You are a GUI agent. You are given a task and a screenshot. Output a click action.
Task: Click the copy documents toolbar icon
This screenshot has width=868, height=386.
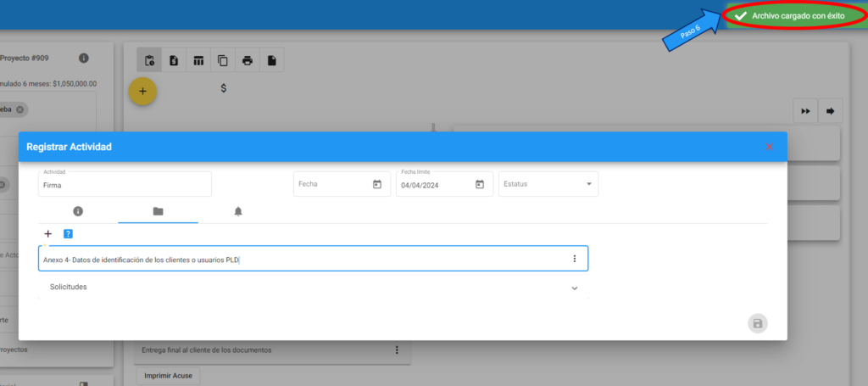[223, 60]
